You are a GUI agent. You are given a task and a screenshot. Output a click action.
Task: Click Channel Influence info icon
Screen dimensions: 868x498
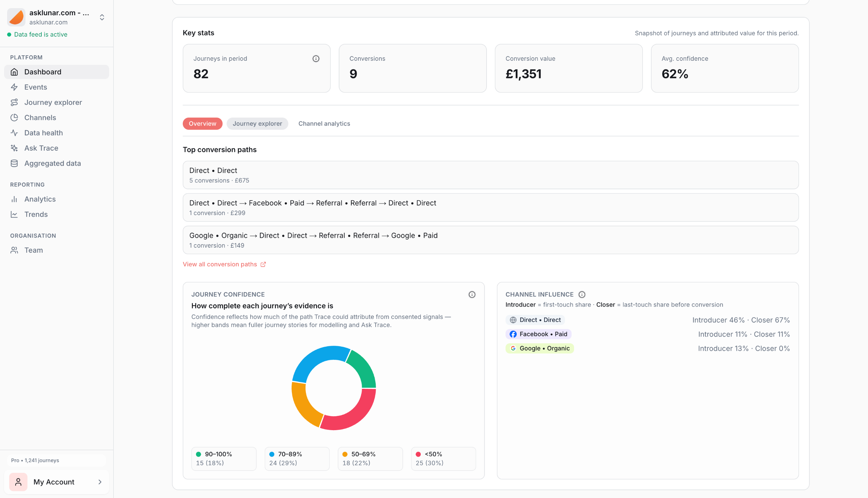coord(581,294)
